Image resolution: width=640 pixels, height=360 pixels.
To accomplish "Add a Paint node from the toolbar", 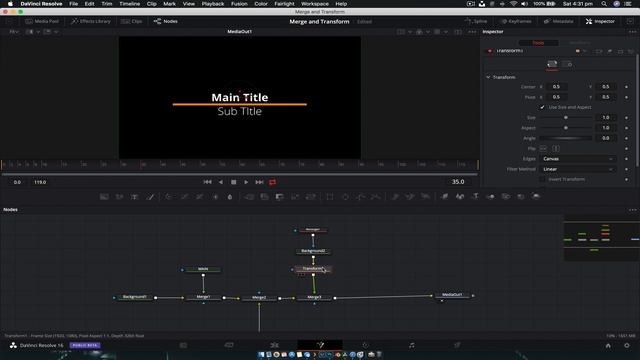I will pyautogui.click(x=150, y=197).
